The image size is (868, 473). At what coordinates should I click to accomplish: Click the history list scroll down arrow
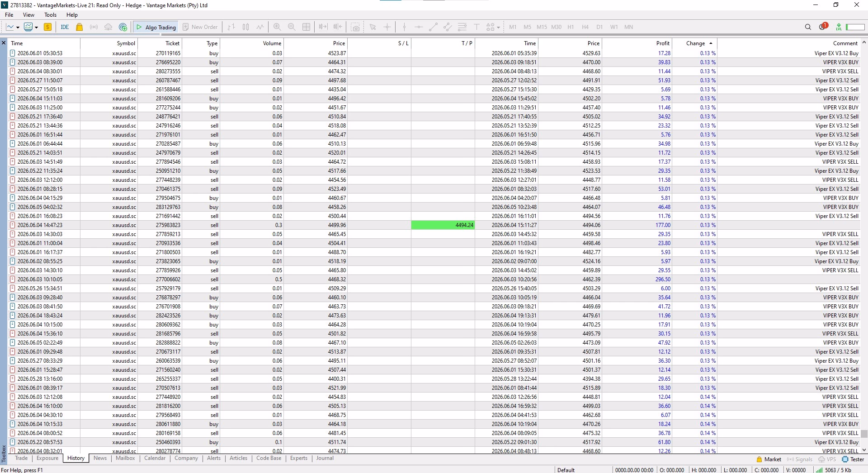pyautogui.click(x=864, y=450)
